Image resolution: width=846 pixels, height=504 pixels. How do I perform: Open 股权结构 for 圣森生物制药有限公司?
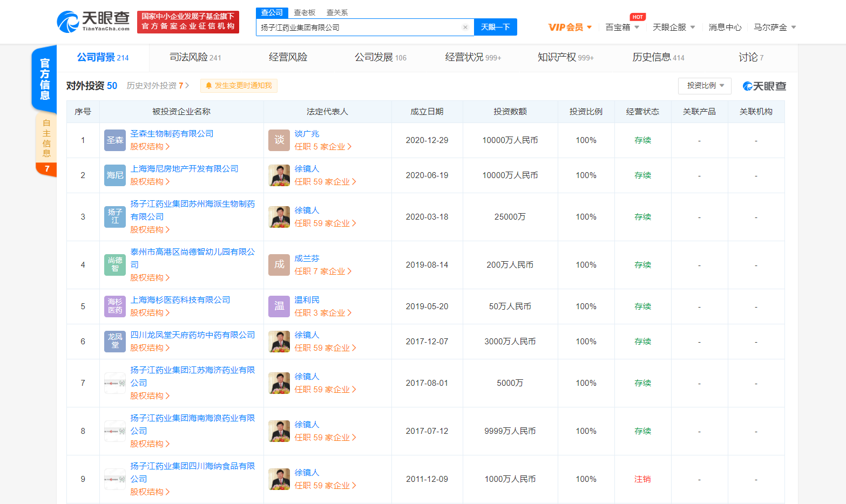pyautogui.click(x=150, y=147)
